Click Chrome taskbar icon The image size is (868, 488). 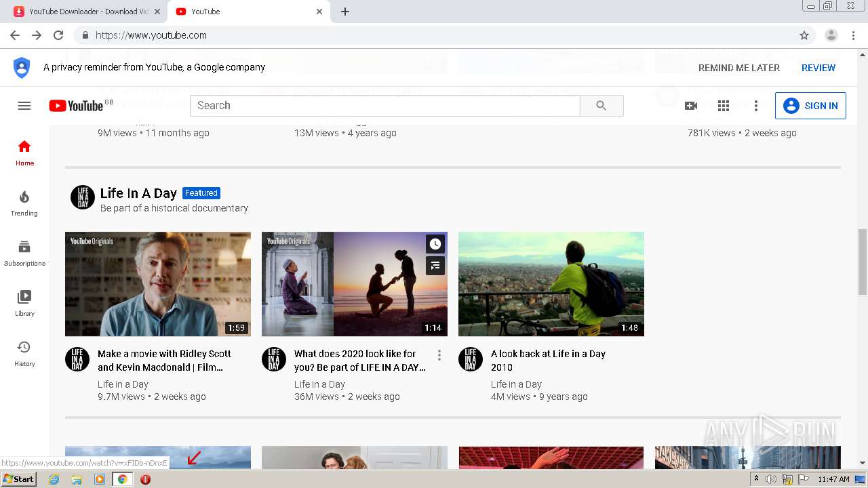click(x=122, y=479)
